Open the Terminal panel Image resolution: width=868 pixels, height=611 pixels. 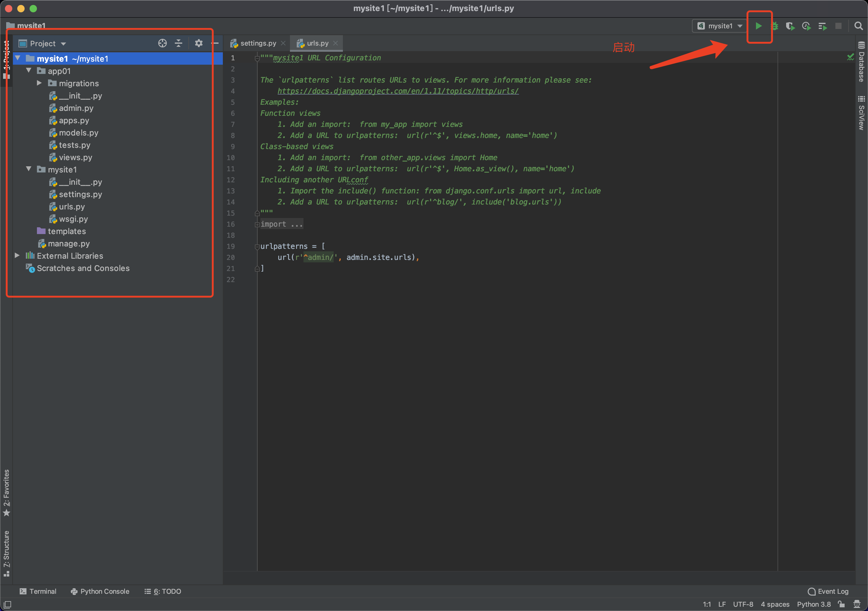38,591
